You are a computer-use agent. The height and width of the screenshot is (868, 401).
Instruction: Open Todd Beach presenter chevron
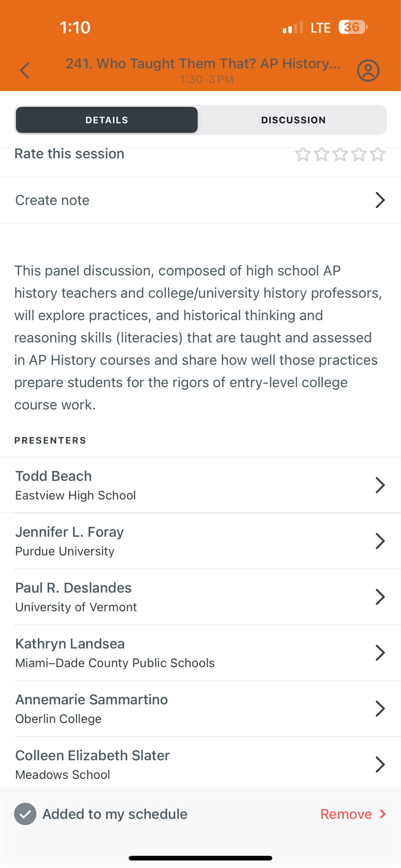(380, 485)
